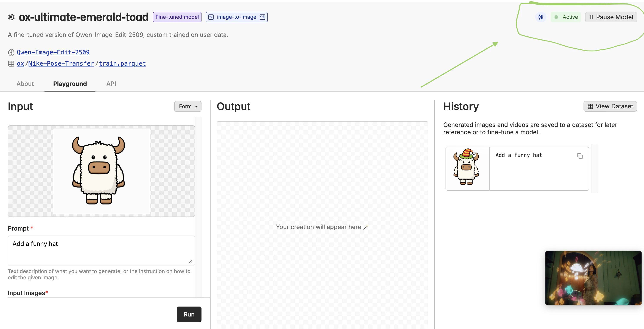644x329 pixels.
Task: Open the API tab
Action: (111, 84)
